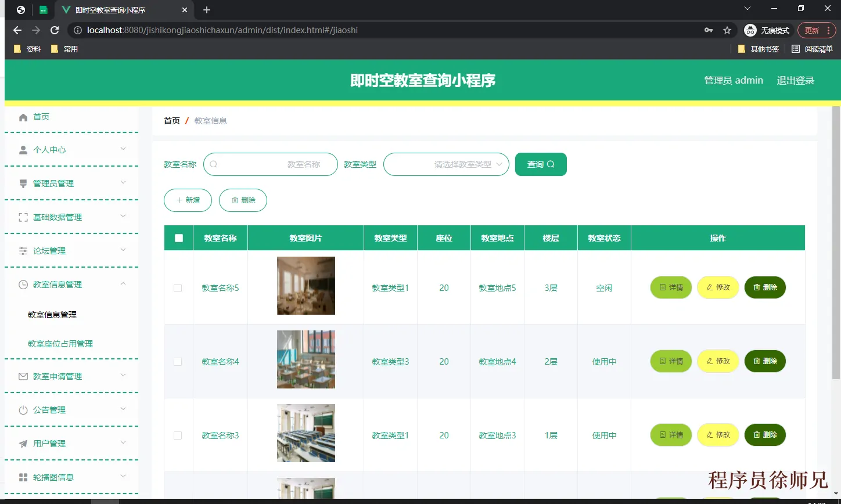Click the browser 更新 update button
This screenshot has width=841, height=504.
pos(817,30)
